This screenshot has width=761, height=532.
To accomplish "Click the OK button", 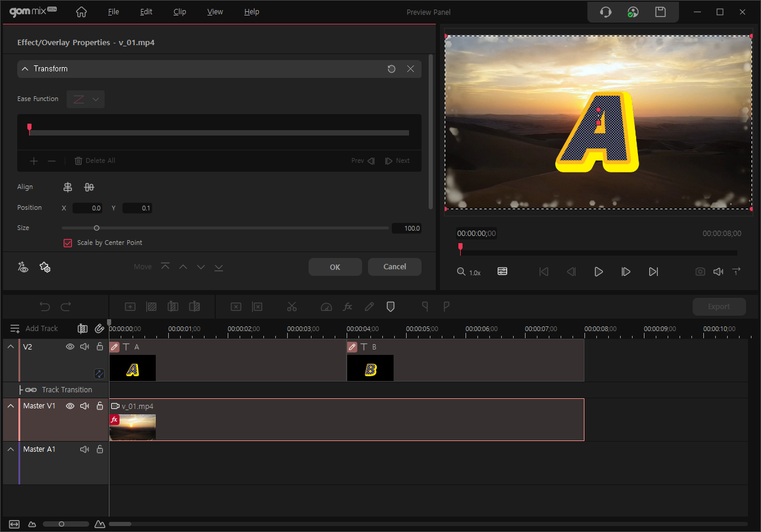I will 335,267.
